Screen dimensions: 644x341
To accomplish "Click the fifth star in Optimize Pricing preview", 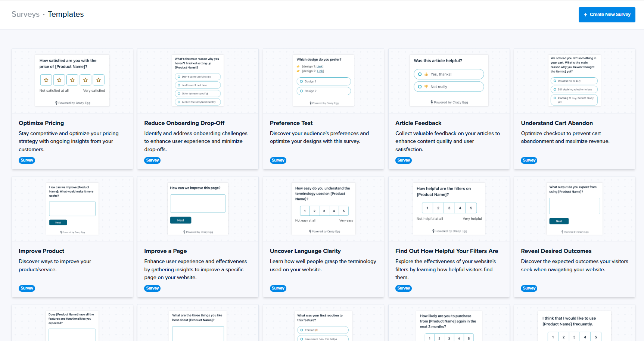I will pos(99,80).
